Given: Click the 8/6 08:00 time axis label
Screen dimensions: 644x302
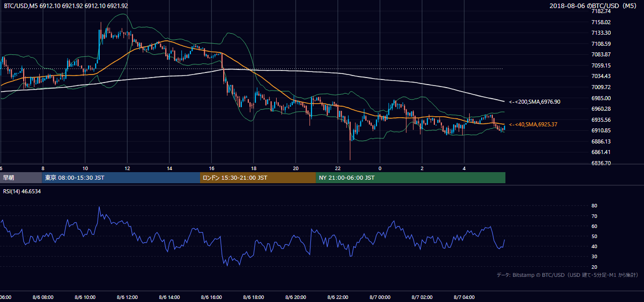Looking at the screenshot, I should pyautogui.click(x=43, y=297).
